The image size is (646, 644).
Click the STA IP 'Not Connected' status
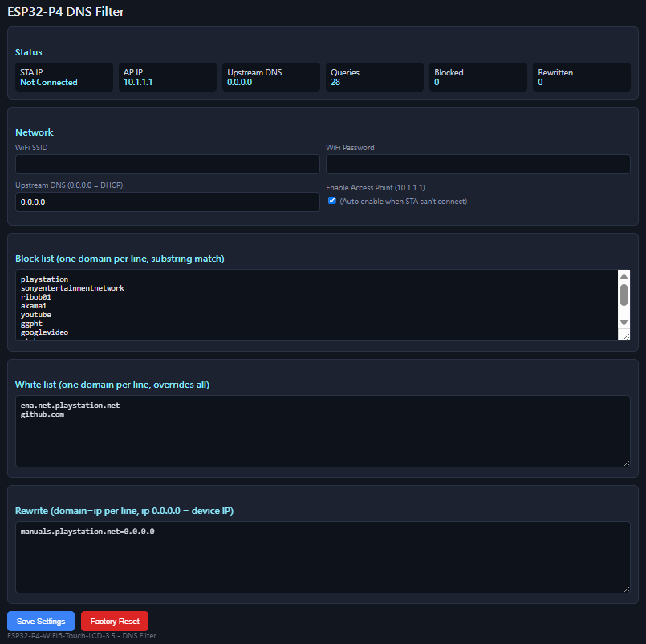coord(49,82)
